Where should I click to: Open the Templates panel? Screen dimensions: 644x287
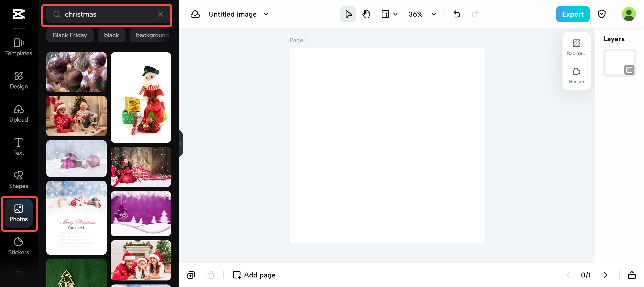point(19,47)
